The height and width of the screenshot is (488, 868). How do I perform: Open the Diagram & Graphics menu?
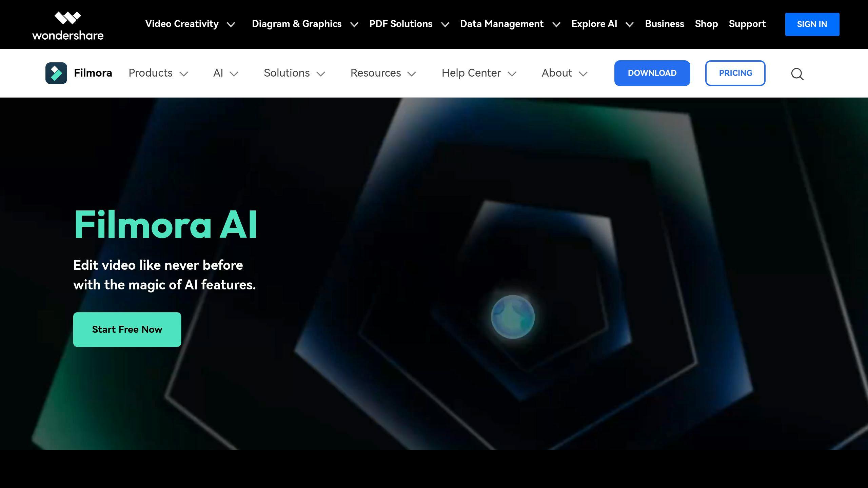[x=297, y=24]
